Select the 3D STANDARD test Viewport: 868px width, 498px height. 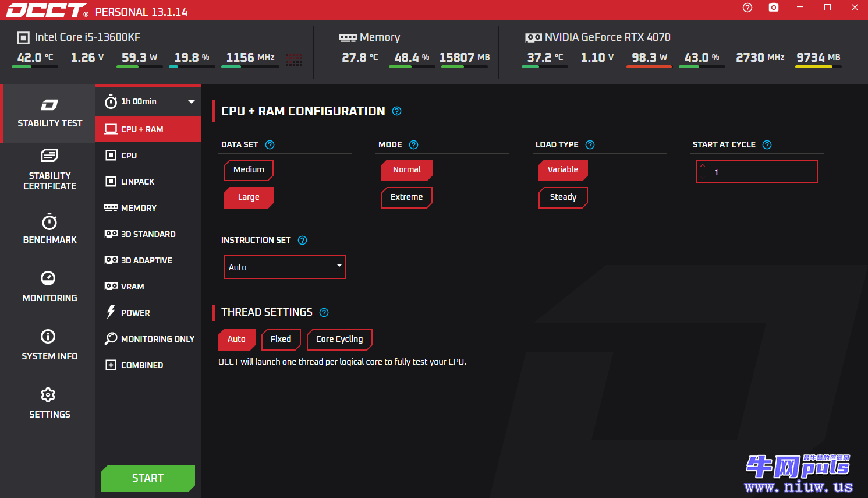click(148, 234)
